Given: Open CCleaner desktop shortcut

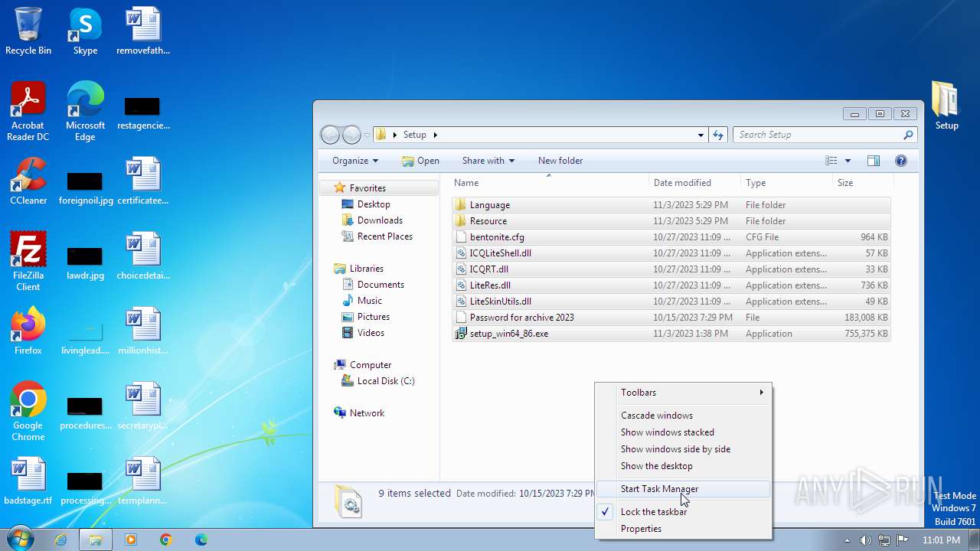Looking at the screenshot, I should 28,181.
